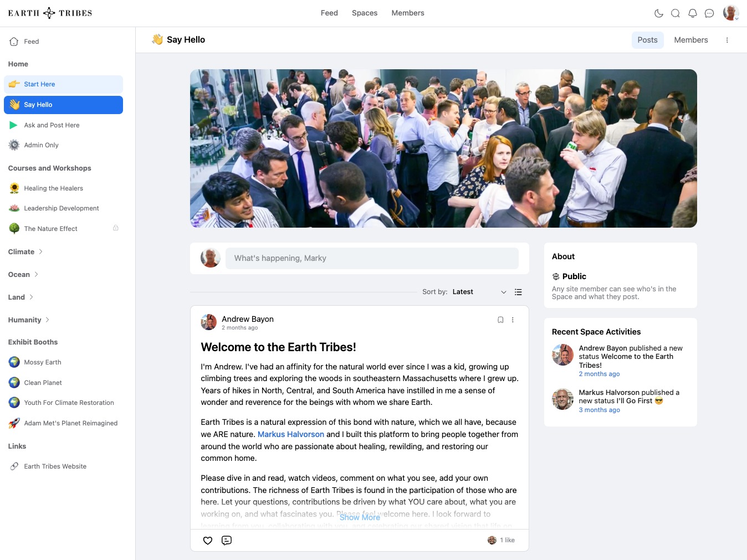Open the post's three-dot options menu
Screen dimensions: 747x560
click(x=513, y=320)
